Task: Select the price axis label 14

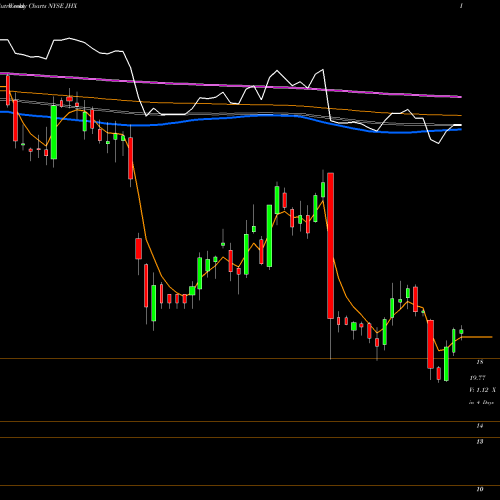Action: coord(480,426)
